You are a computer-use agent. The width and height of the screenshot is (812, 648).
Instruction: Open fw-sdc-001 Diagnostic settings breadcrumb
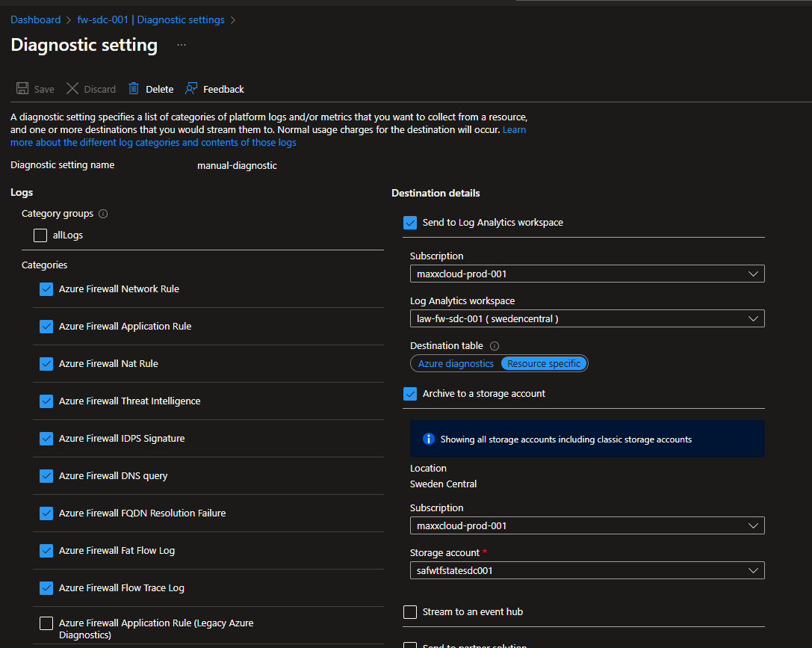click(151, 20)
